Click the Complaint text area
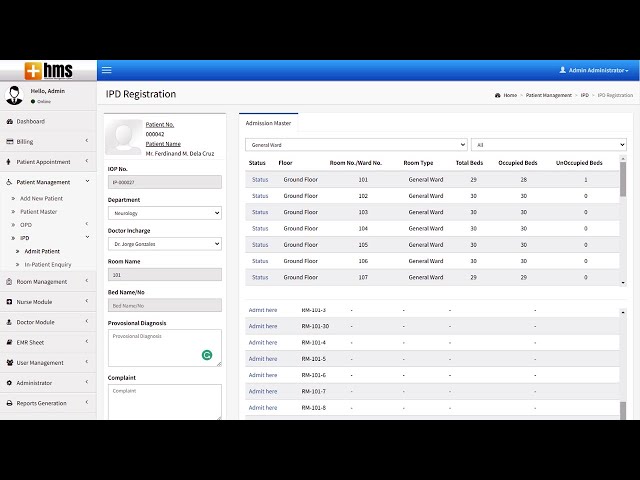Viewport: 640px width, 480px height. click(164, 402)
